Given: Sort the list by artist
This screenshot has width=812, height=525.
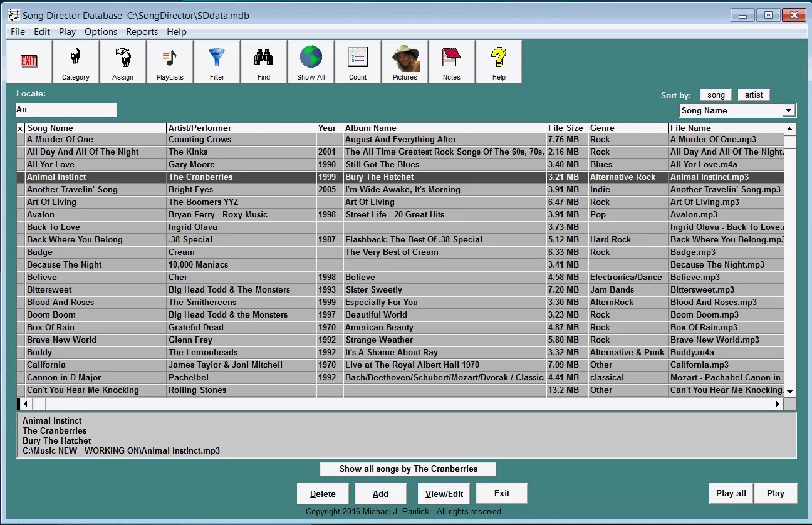Looking at the screenshot, I should (753, 95).
